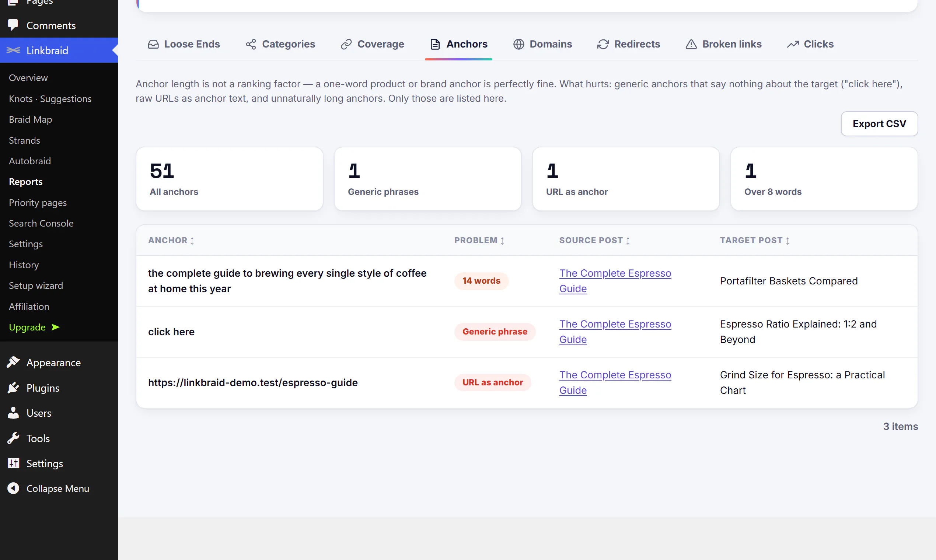The height and width of the screenshot is (560, 936).
Task: Click the 14 words problem badge
Action: 481,281
